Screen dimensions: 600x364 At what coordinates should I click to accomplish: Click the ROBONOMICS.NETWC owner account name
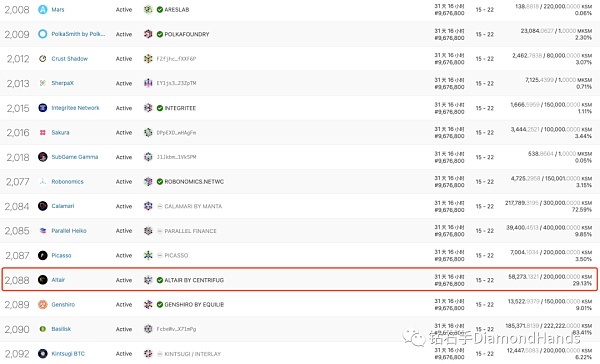click(x=194, y=181)
